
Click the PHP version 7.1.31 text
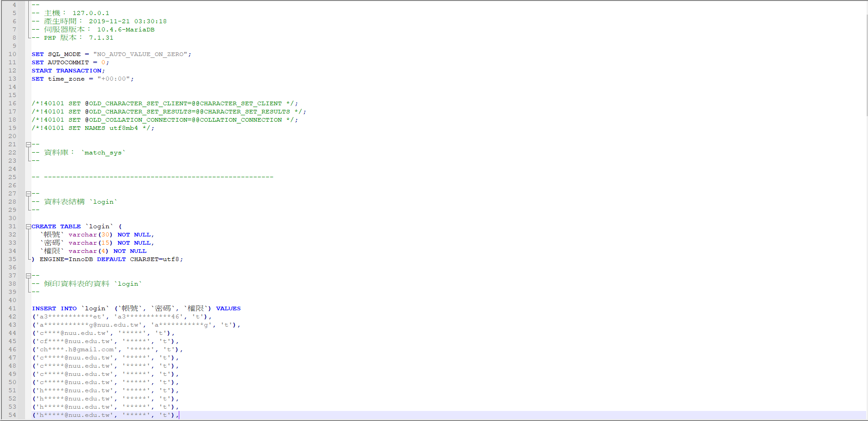click(101, 38)
